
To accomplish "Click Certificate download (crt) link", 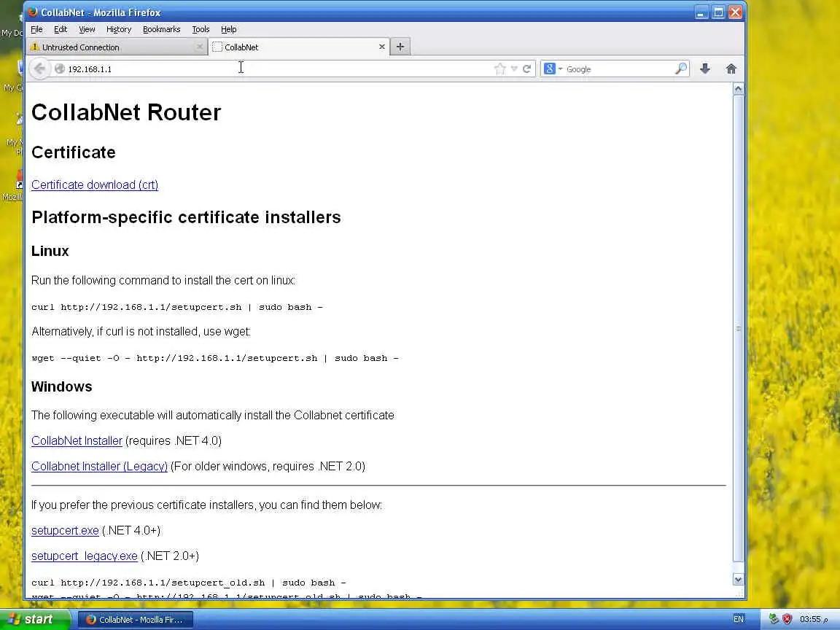I will (x=95, y=184).
